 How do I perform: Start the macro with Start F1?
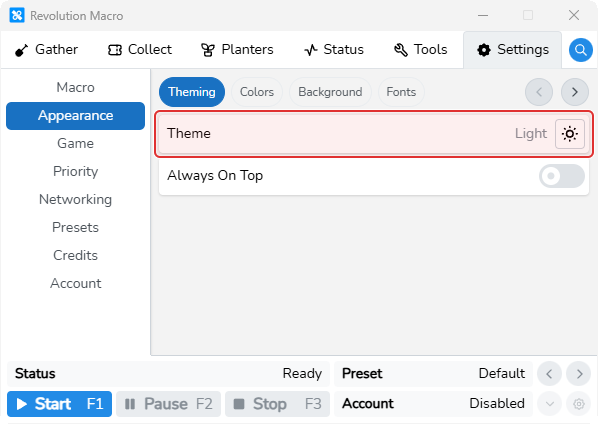click(x=59, y=404)
